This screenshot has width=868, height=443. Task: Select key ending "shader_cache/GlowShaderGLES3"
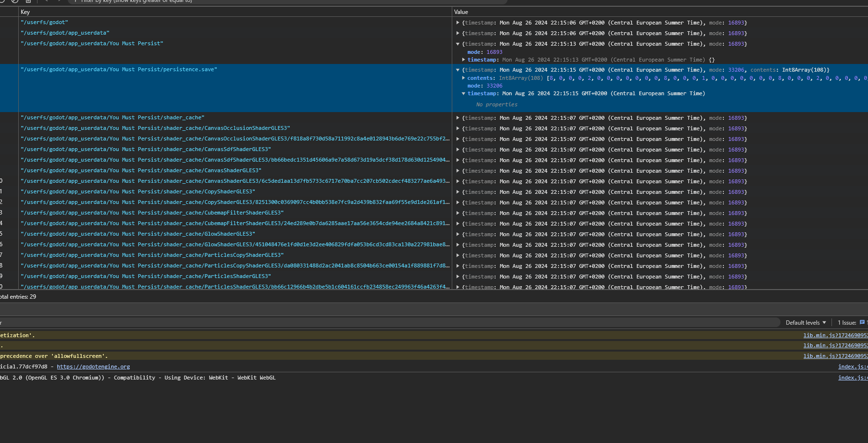coord(138,234)
